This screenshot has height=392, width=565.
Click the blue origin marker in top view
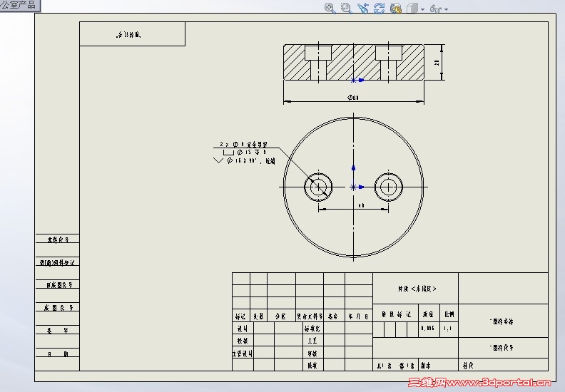[353, 187]
